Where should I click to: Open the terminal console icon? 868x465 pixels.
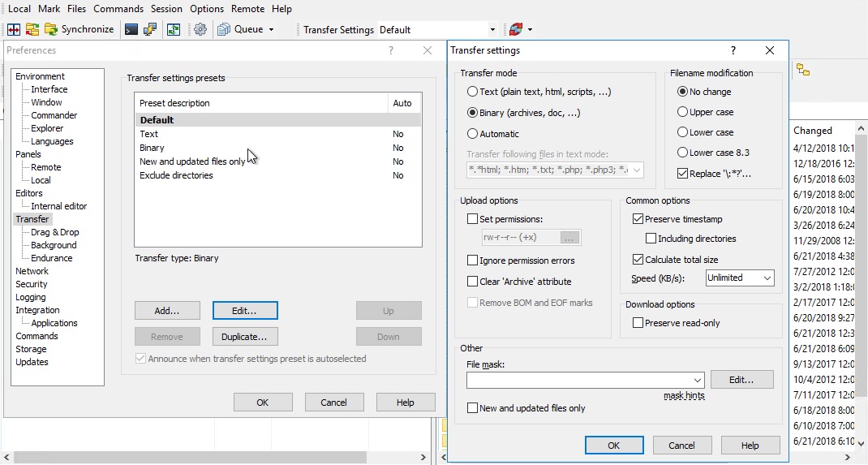(131, 29)
